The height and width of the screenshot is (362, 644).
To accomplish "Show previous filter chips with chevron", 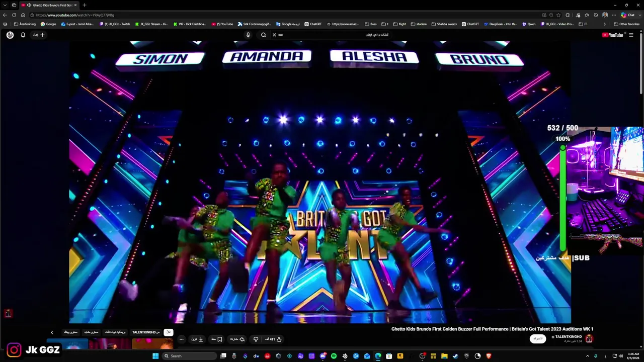I will pos(51,332).
